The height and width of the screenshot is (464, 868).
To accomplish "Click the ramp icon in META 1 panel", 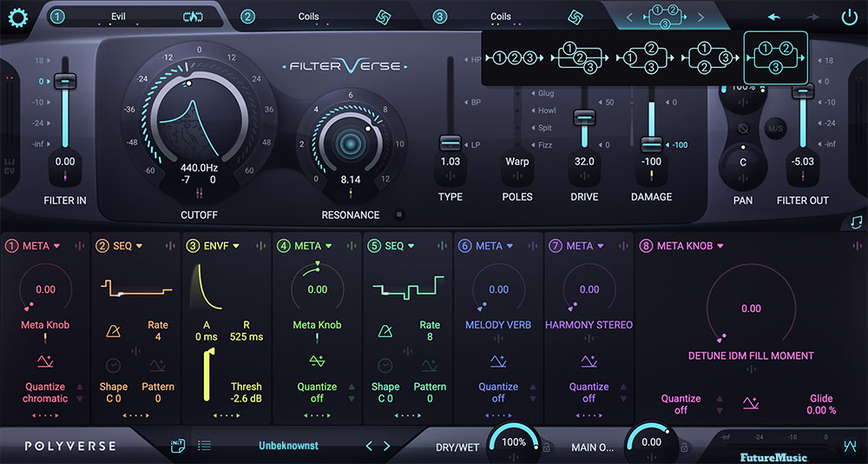I will click(45, 362).
